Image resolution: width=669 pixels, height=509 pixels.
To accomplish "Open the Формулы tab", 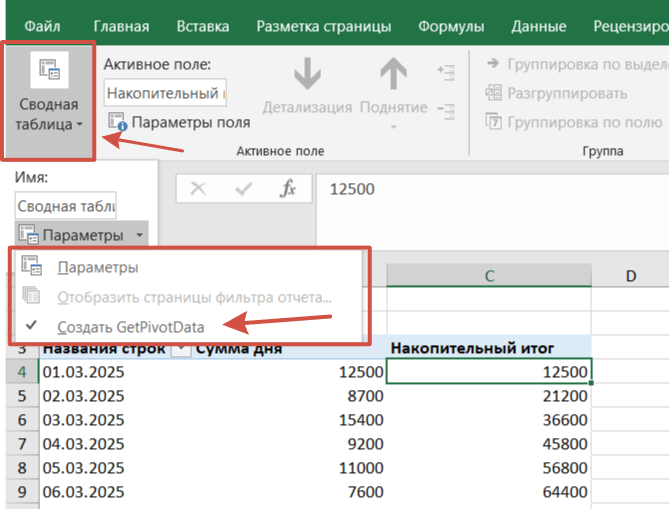I will 451,26.
